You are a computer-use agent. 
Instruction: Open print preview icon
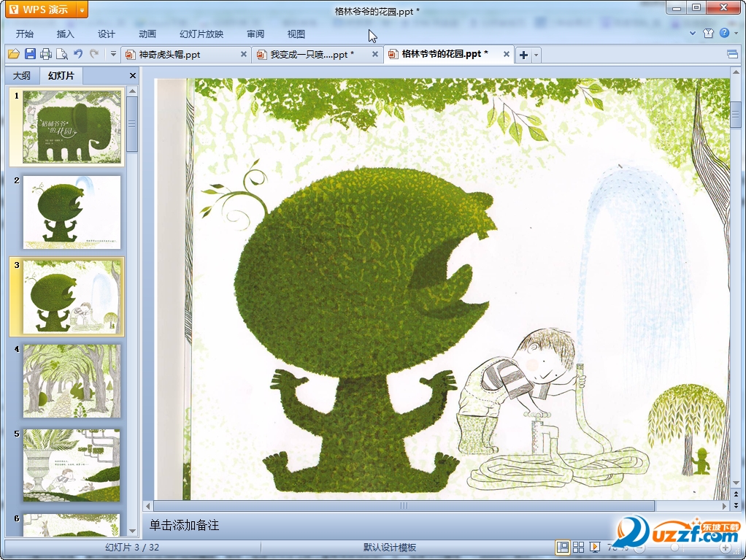[62, 54]
